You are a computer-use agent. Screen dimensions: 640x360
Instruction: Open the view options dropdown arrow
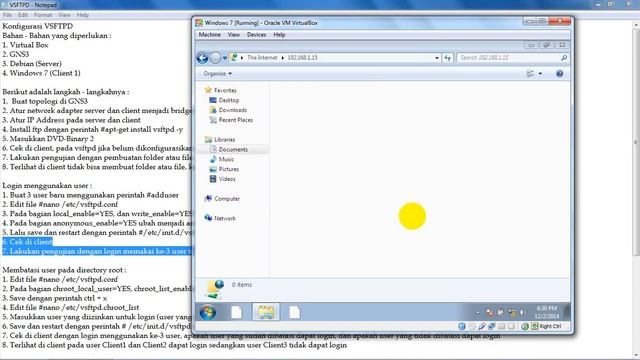coord(540,73)
